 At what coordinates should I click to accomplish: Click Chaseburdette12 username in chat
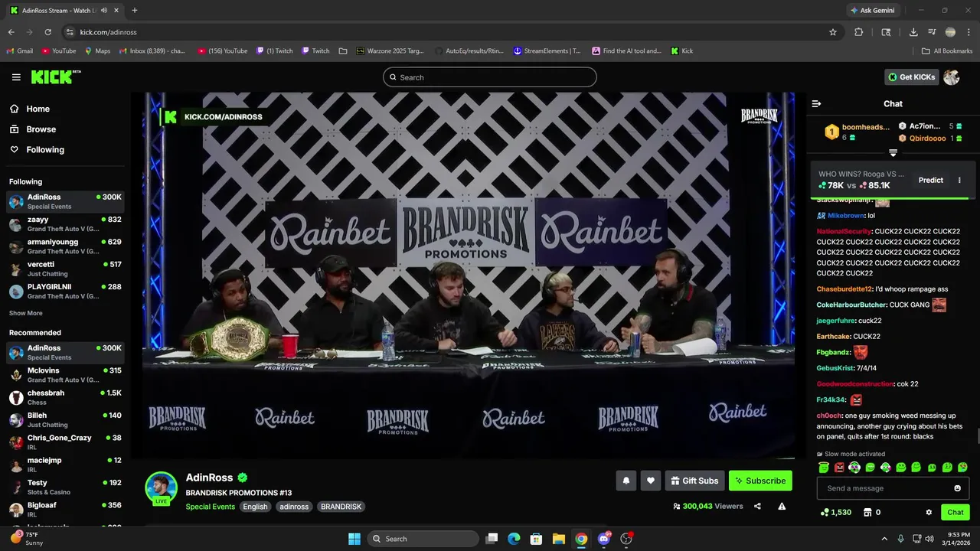click(844, 289)
